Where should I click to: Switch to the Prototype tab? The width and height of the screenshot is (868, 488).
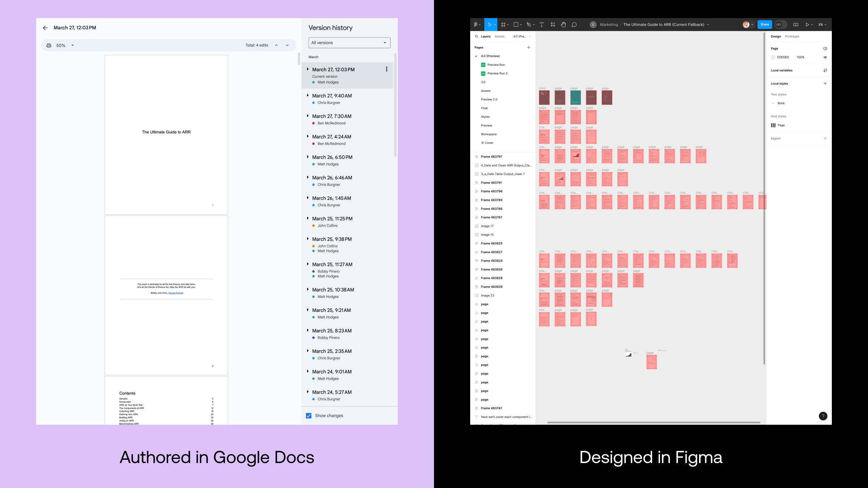[x=792, y=37]
